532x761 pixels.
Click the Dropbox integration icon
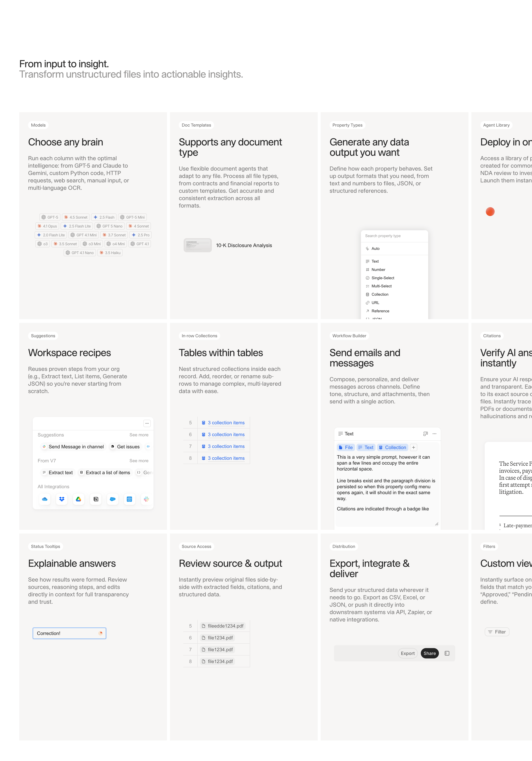62,499
